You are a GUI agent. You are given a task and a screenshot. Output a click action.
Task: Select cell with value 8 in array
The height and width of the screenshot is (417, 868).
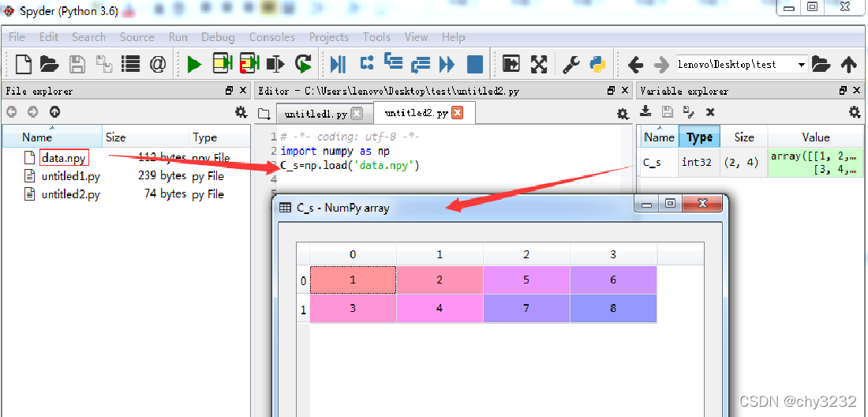(613, 309)
